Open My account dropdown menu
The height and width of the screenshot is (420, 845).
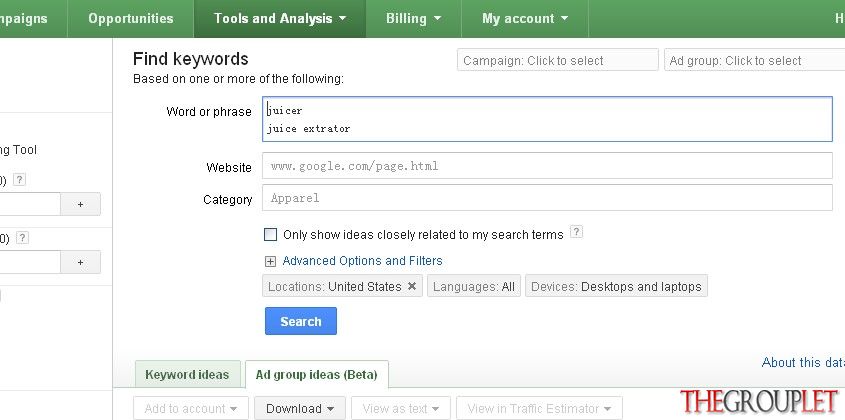point(525,18)
